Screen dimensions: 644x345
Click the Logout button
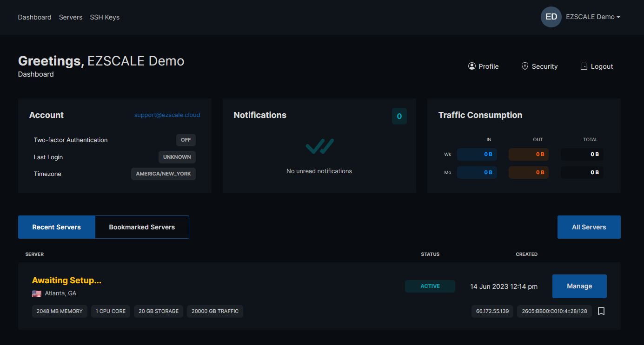click(597, 66)
